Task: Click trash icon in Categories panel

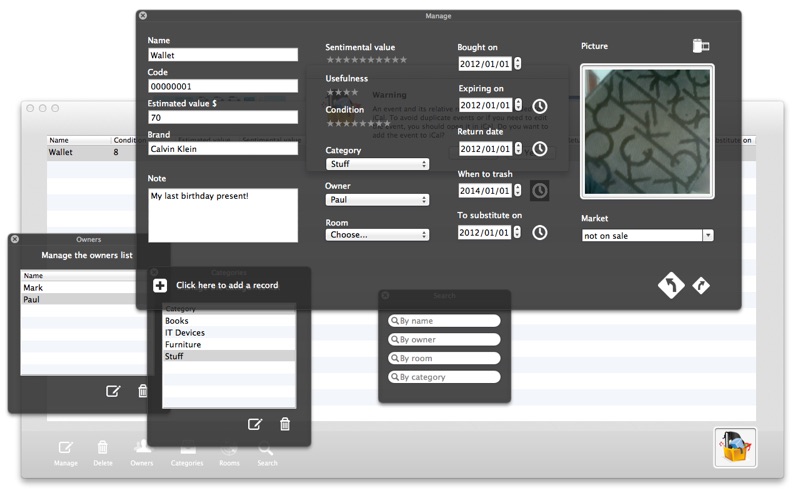Action: [285, 424]
